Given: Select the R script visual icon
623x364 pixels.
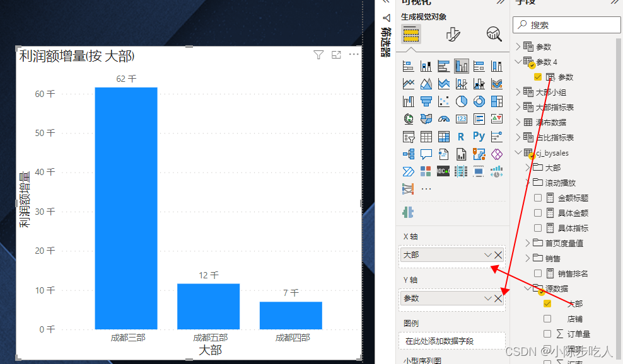Looking at the screenshot, I should pos(460,136).
